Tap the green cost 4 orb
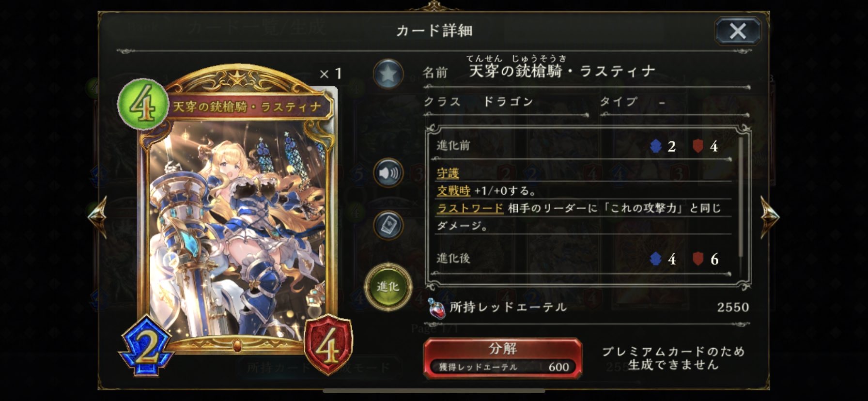 click(x=143, y=105)
